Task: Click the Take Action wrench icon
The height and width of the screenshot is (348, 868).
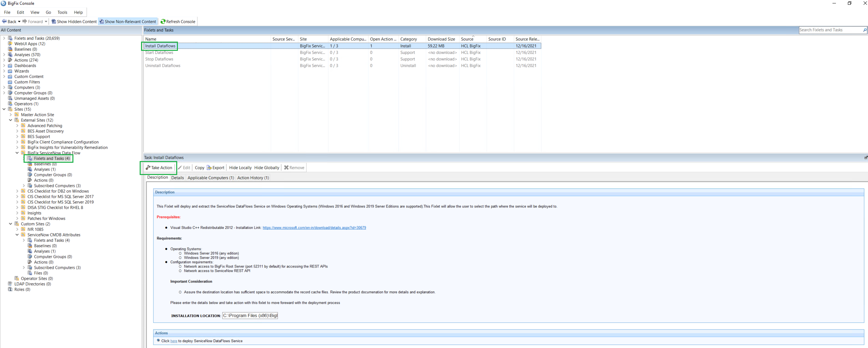Action: (148, 168)
